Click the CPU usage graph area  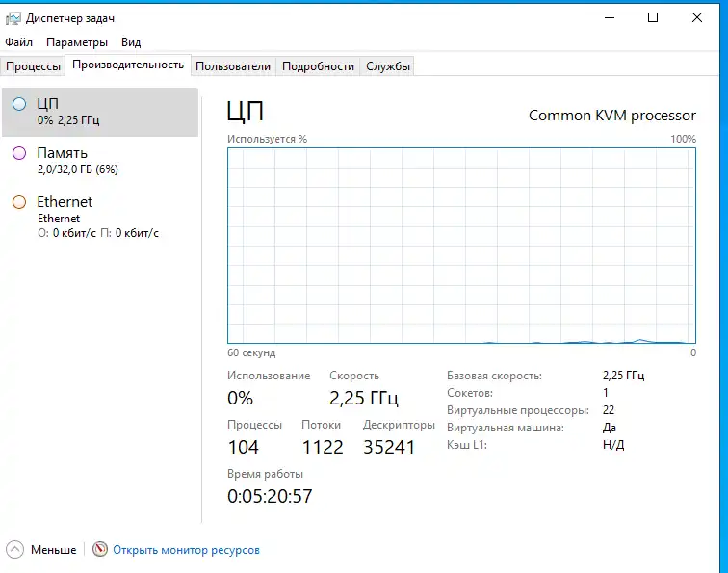tap(461, 246)
